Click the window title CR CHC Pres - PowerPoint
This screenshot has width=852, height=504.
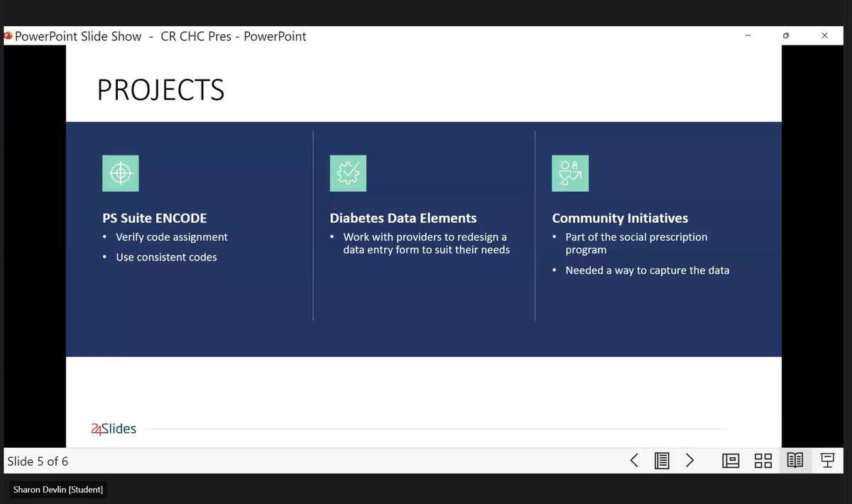[234, 36]
